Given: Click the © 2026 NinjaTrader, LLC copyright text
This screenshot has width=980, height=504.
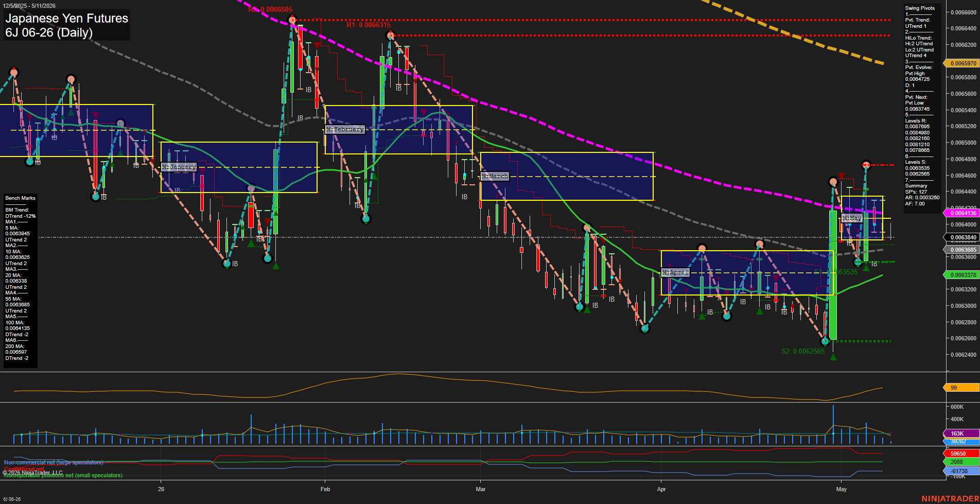Looking at the screenshot, I should pos(33,473).
